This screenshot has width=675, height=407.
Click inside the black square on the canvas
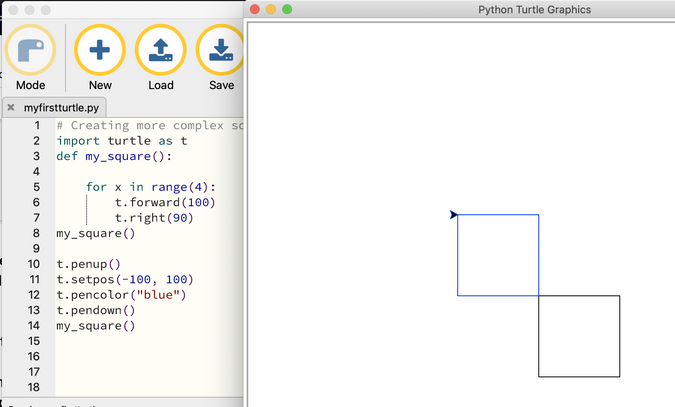(x=579, y=336)
